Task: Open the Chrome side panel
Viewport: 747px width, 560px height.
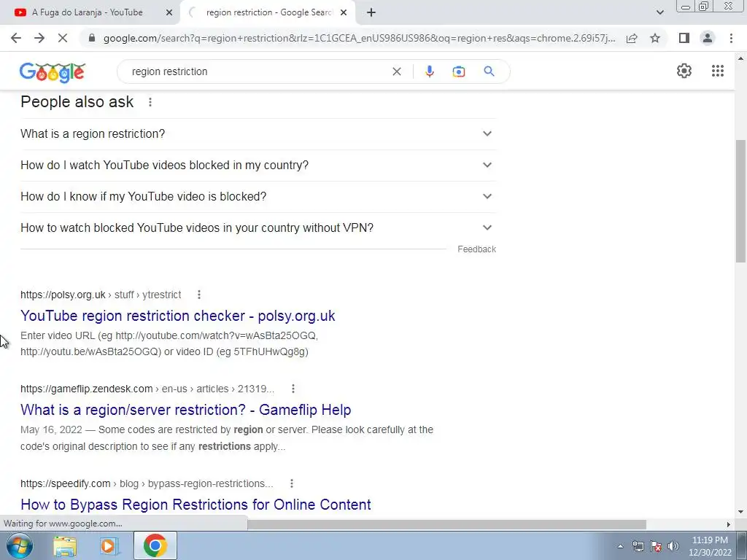Action: point(684,38)
